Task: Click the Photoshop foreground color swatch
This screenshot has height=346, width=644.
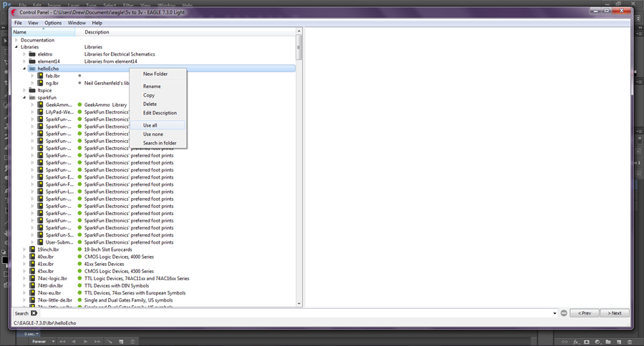Action: tap(4, 260)
